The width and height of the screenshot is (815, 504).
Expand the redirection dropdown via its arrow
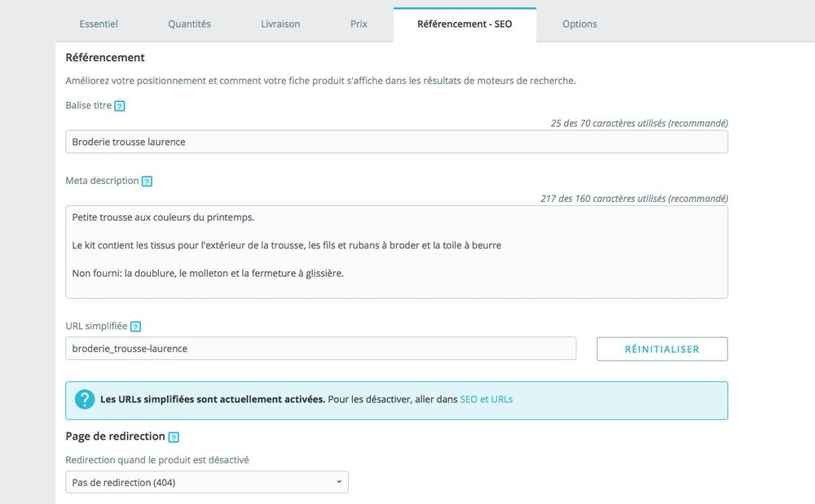pos(338,482)
